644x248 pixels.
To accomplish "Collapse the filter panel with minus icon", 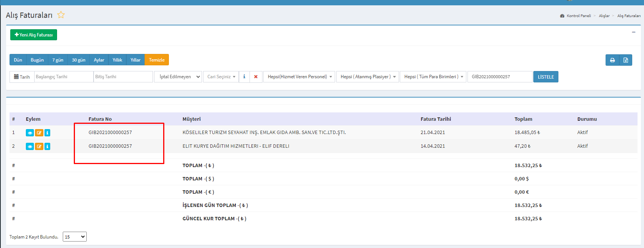I will pos(633,32).
